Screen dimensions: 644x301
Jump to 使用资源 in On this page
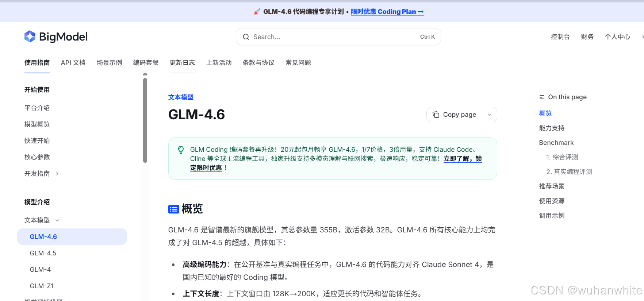coord(552,201)
